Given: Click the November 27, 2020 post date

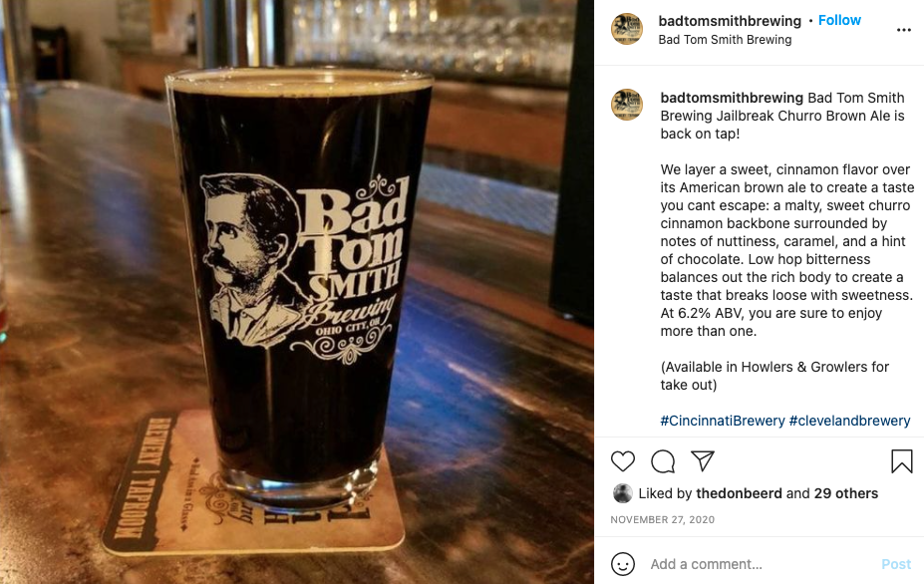Looking at the screenshot, I should (x=663, y=520).
